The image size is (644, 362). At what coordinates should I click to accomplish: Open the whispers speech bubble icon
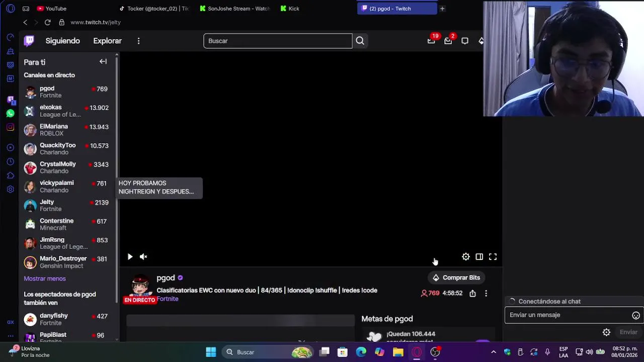pos(465,41)
